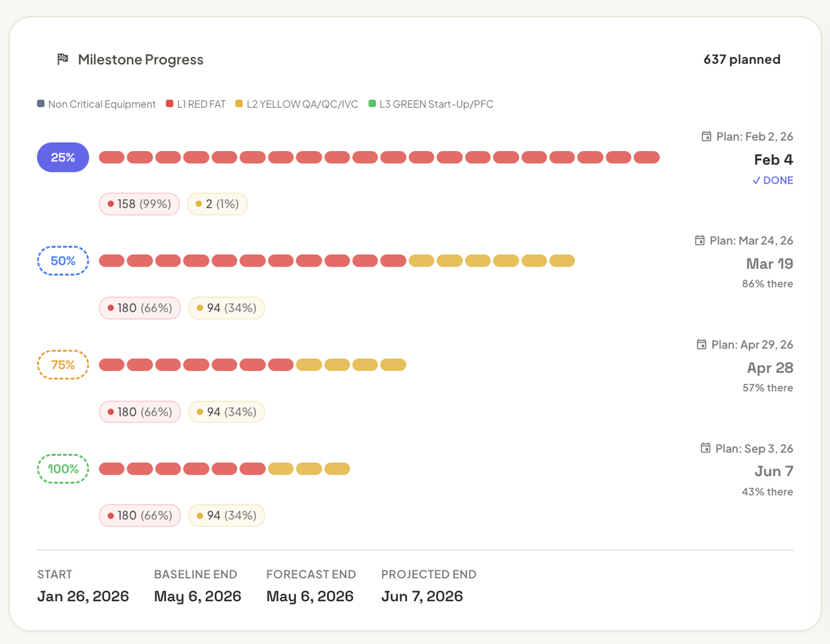Click the 94 (34%) chip under the 50% milestone
The width and height of the screenshot is (830, 644).
click(226, 308)
